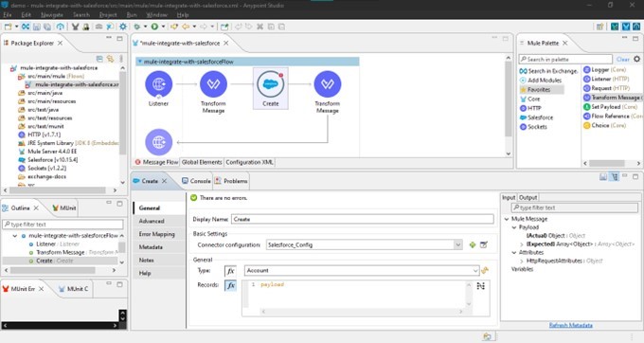Click the blue gear toolbar icon

123,27
